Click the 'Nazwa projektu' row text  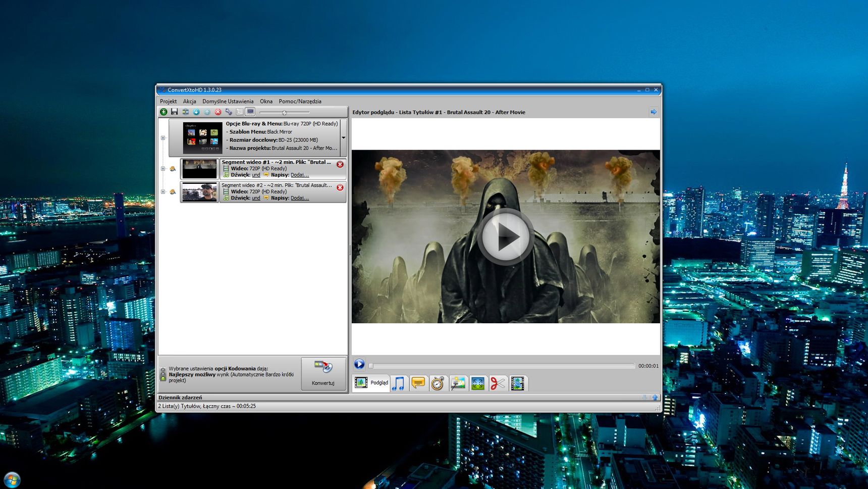click(281, 148)
